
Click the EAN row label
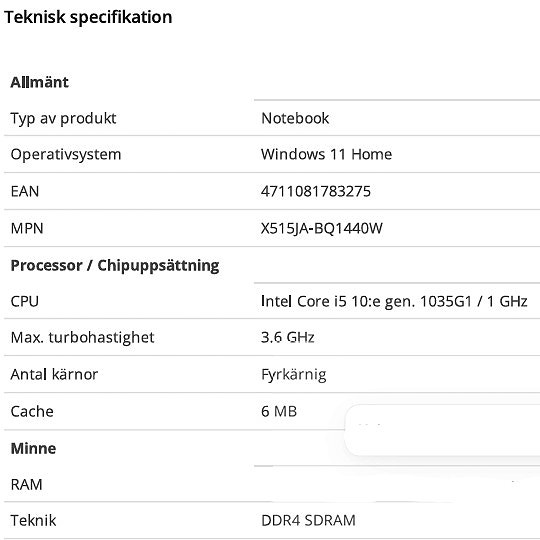pos(25,191)
